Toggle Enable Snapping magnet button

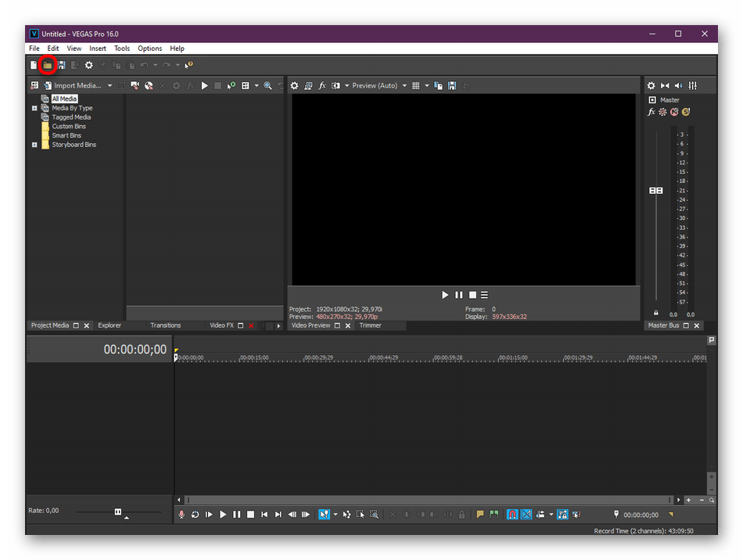[x=512, y=515]
